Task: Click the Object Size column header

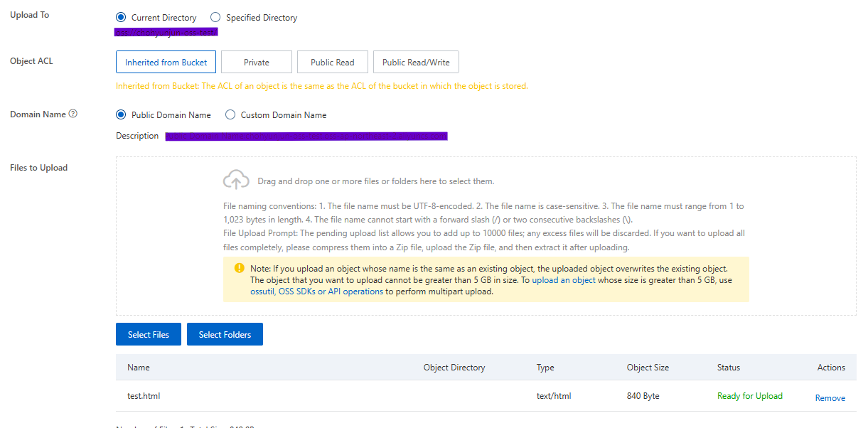Action: 647,368
